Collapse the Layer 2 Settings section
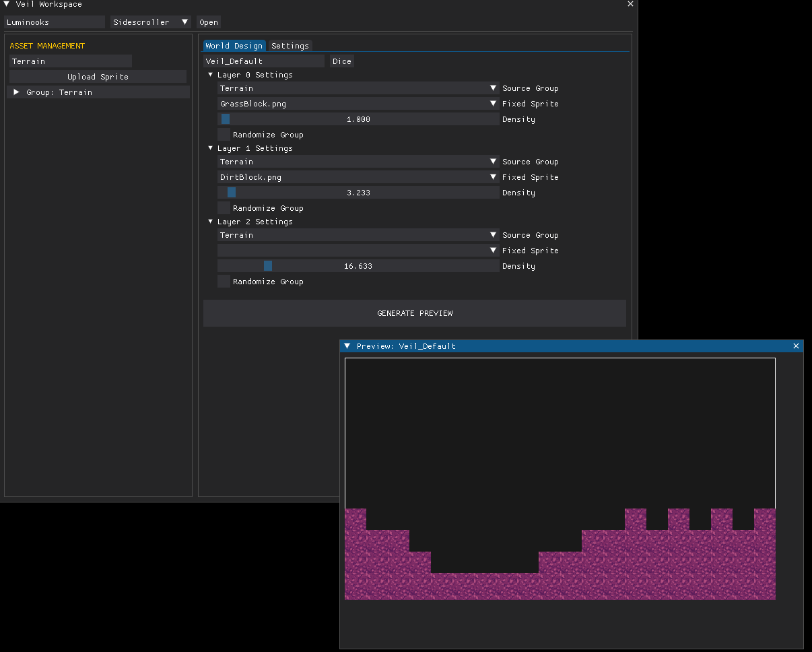Viewport: 812px width, 652px height. click(211, 222)
